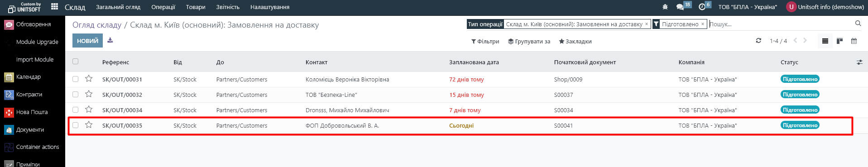Open the chat messages icon
The image size is (868, 167).
click(680, 7)
